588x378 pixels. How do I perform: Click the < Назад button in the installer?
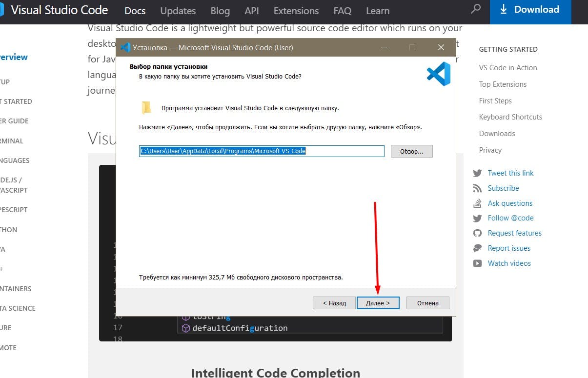click(x=334, y=303)
